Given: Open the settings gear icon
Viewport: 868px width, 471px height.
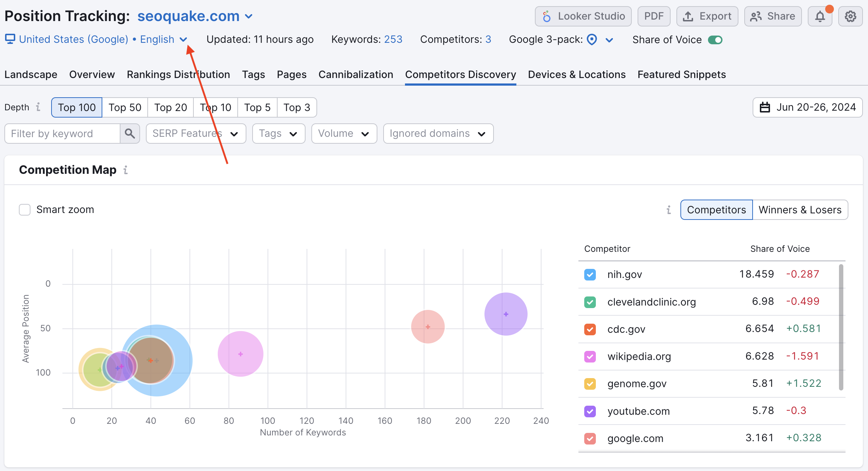Looking at the screenshot, I should click(850, 16).
